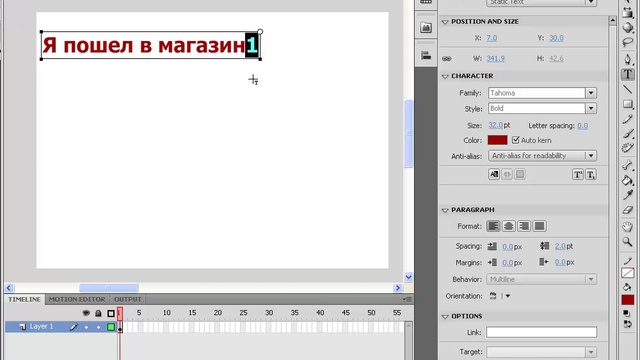Screen dimensions: 640x360
Task: Toggle Layer 1 visibility dot
Action: pos(86,327)
